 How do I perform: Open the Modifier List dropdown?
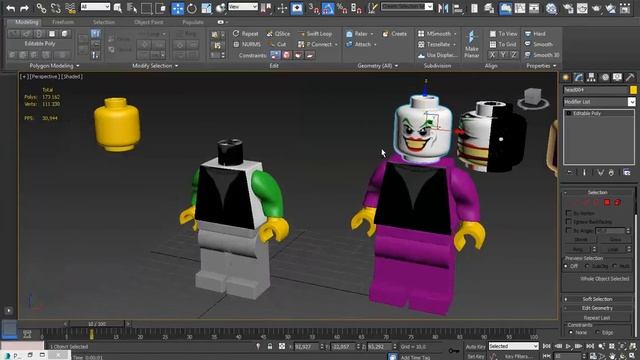click(599, 102)
